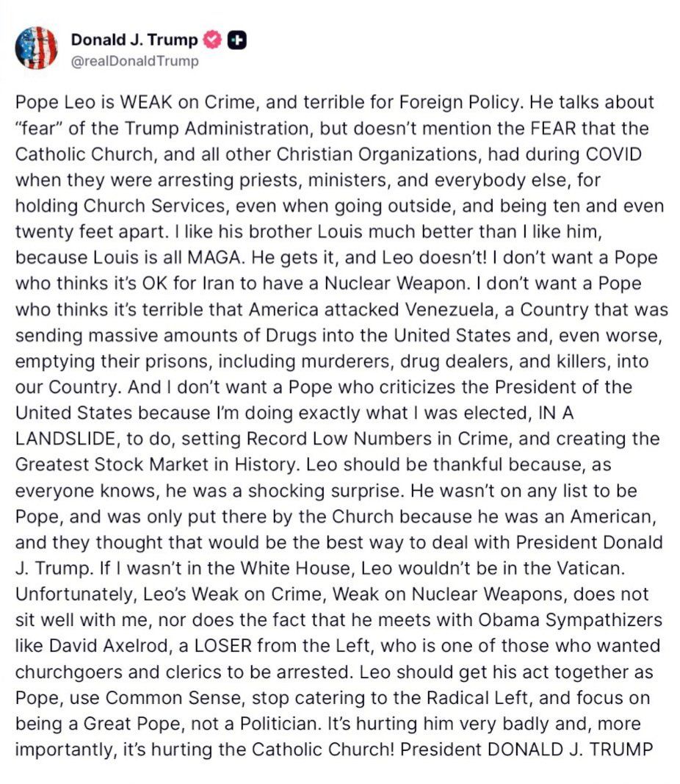Click the Donald J. Trump profile avatar

point(37,48)
